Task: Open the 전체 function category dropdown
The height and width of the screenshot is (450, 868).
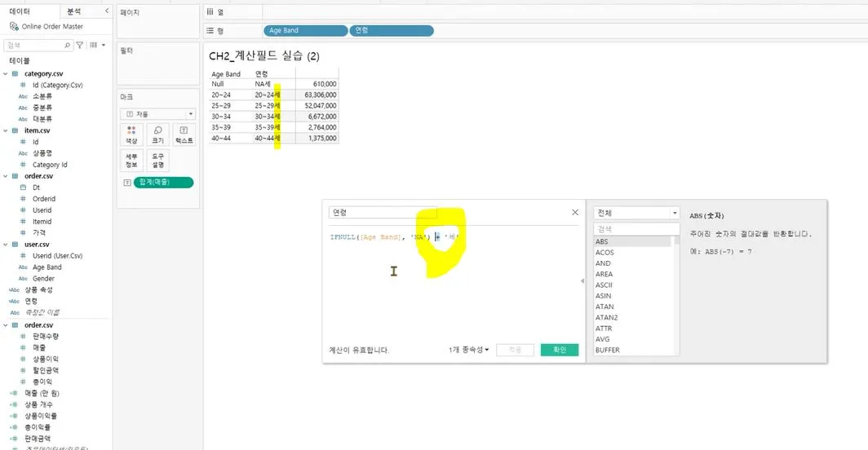Action: (x=636, y=213)
